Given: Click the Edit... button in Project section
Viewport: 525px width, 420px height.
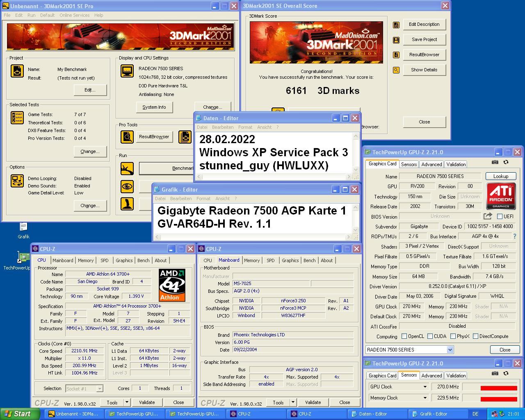Looking at the screenshot, I should point(90,90).
